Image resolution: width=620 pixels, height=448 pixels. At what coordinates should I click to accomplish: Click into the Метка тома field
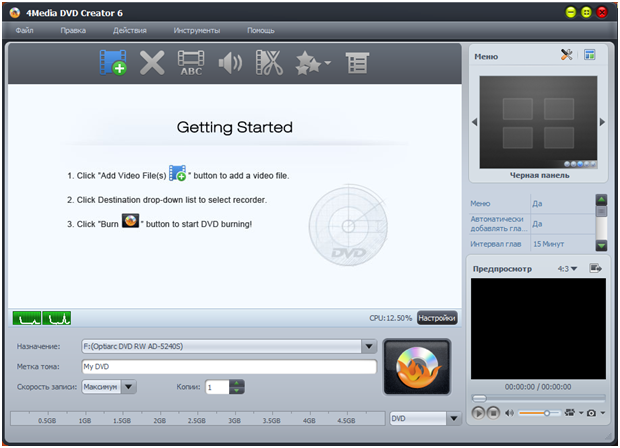click(229, 367)
